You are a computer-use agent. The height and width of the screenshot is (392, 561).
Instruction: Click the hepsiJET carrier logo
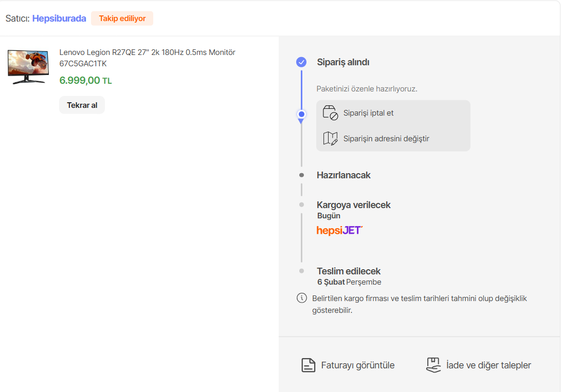(339, 231)
